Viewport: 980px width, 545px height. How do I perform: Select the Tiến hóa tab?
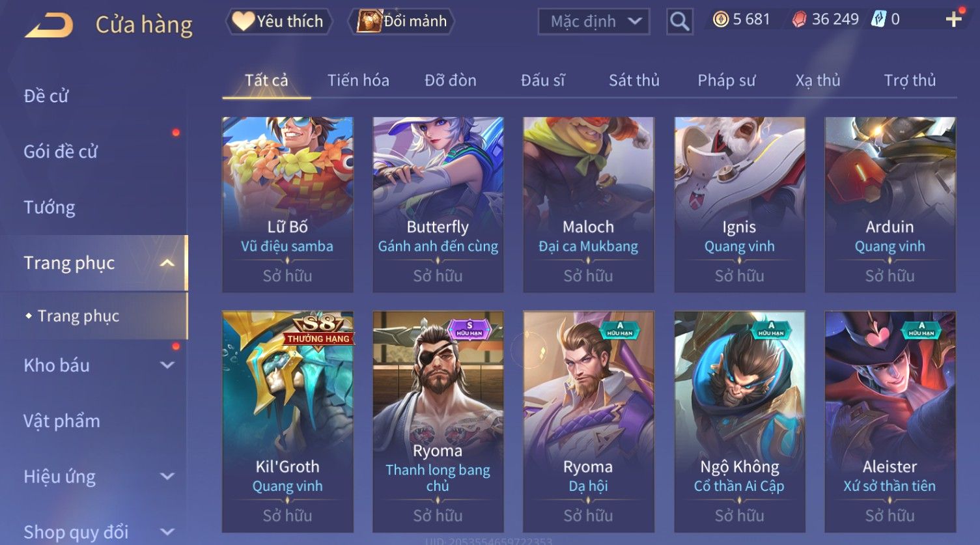pyautogui.click(x=358, y=80)
